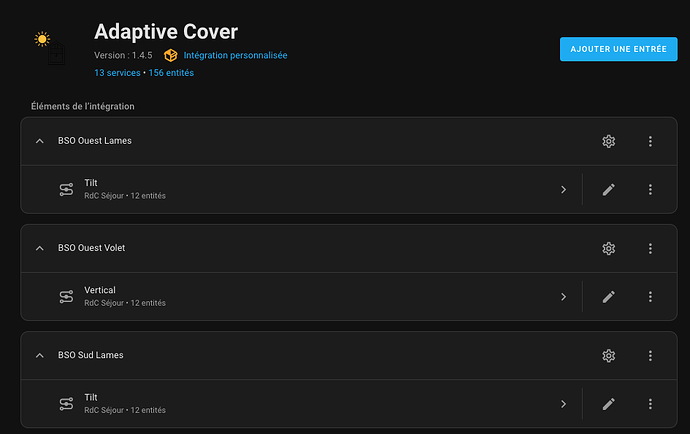This screenshot has width=690, height=434.
Task: Click device icon on BSO Ouest Lames Tilt row
Action: tap(66, 190)
